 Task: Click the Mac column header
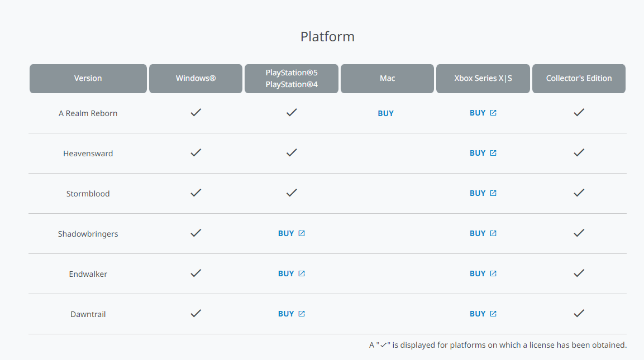(387, 78)
